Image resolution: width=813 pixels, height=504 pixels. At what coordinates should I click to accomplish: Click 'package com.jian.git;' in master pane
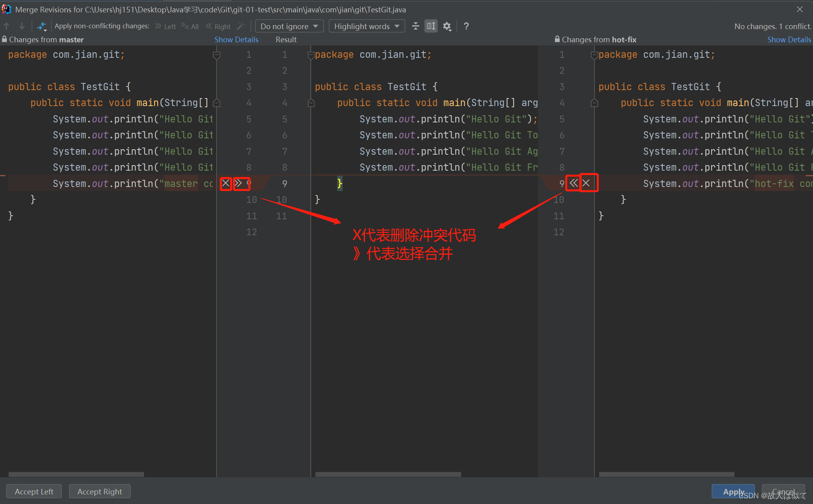pos(66,55)
